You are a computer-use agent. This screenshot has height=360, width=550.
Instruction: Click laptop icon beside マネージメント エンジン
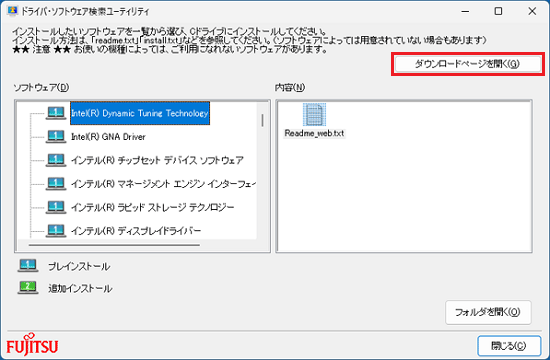[x=56, y=184]
